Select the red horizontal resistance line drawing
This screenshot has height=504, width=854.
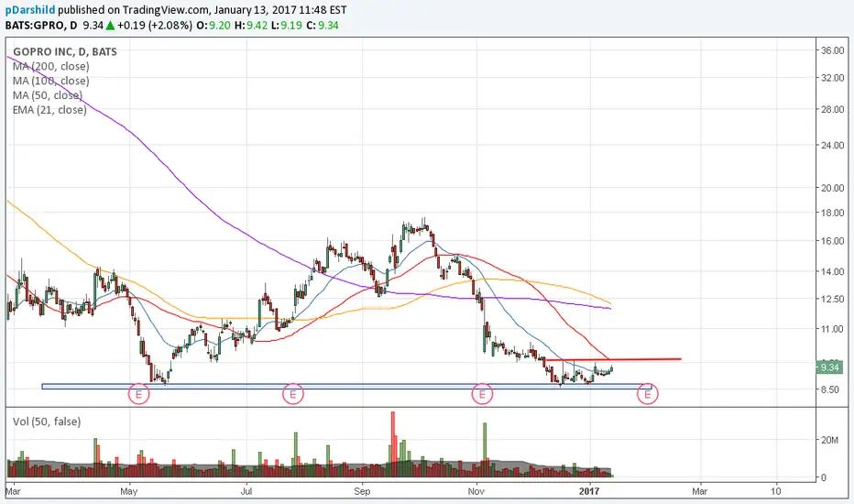(612, 359)
